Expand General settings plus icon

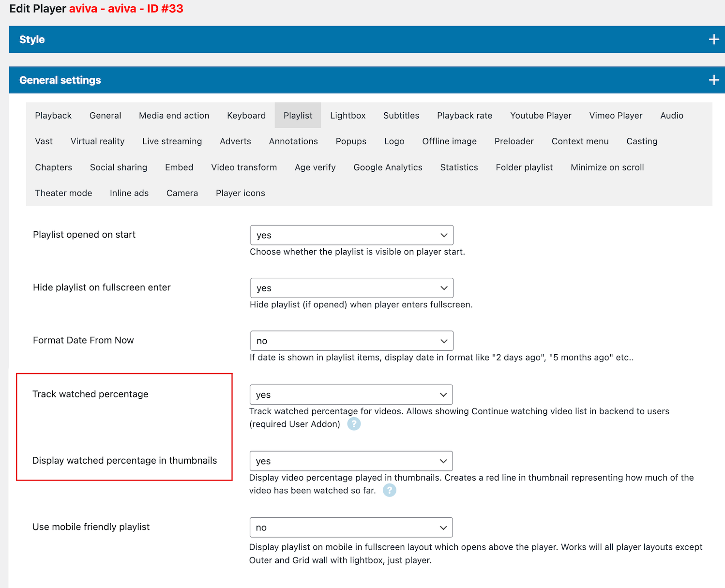coord(713,80)
